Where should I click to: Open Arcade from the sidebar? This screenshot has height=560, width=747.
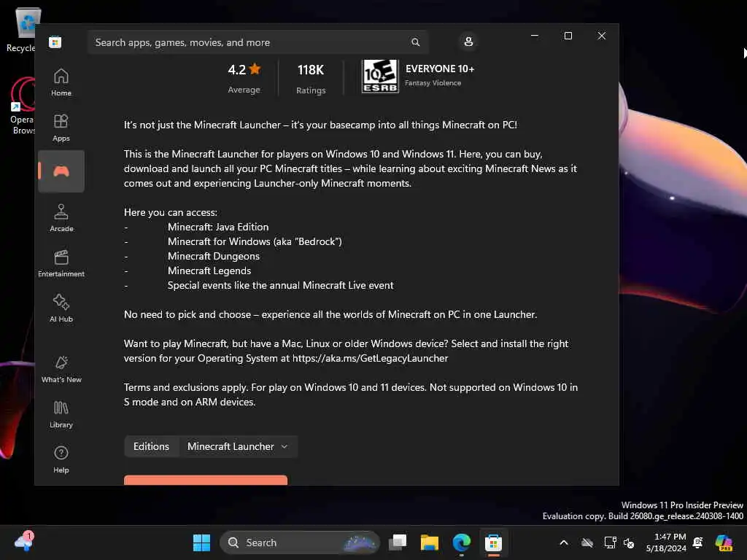(61, 218)
